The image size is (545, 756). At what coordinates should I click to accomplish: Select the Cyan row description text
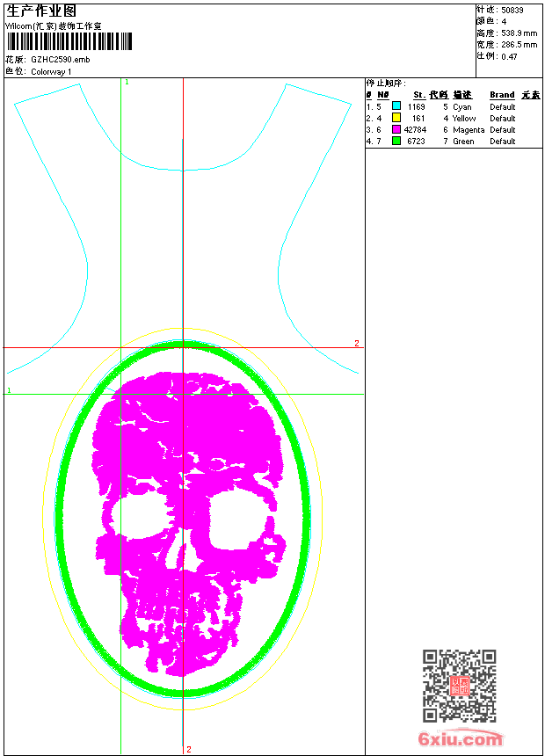461,106
